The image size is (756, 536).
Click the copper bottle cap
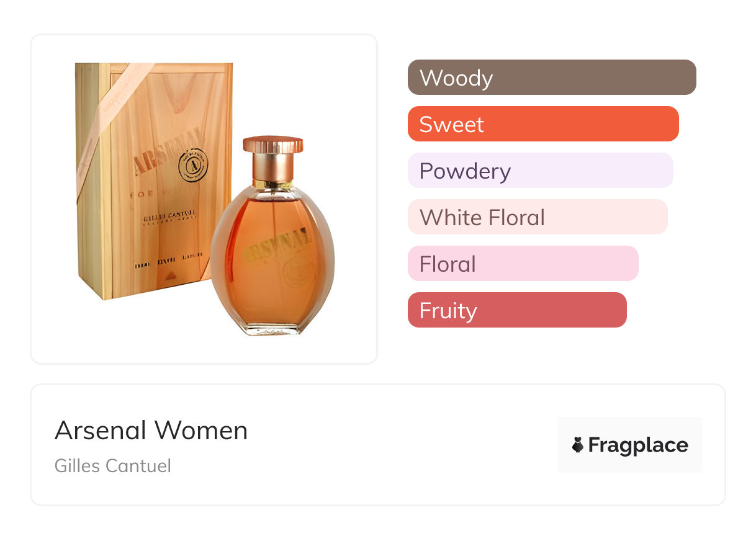pyautogui.click(x=272, y=145)
